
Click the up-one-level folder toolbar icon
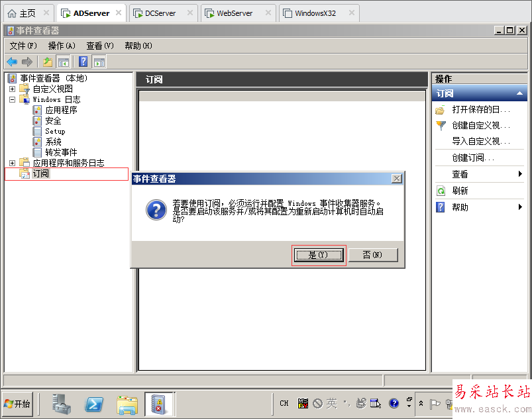[48, 62]
